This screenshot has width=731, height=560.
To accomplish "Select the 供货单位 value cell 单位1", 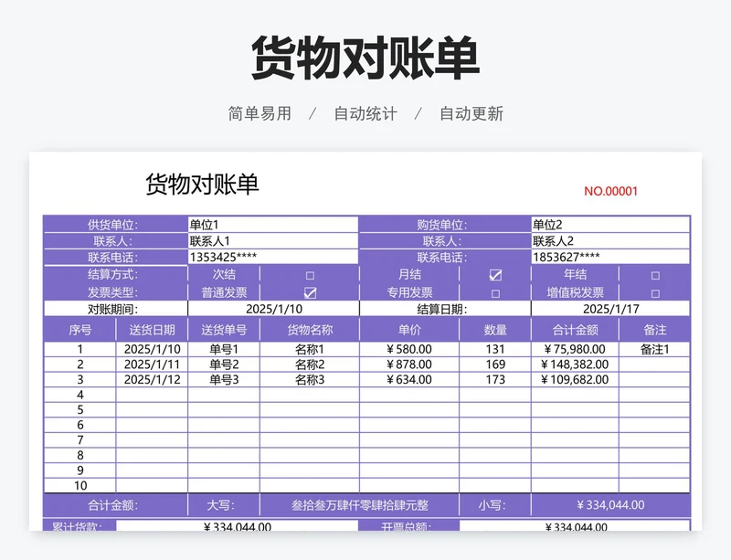I will (273, 225).
